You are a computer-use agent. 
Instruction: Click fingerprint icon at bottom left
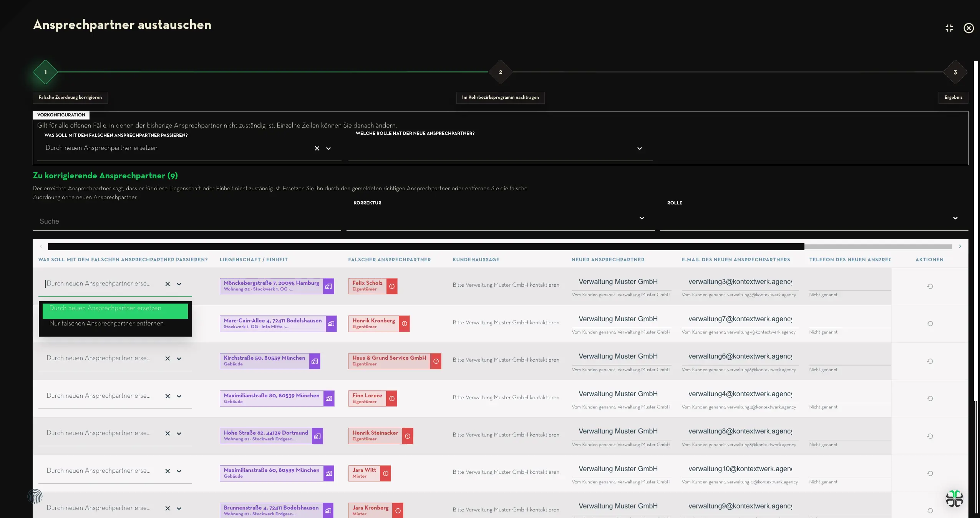(35, 496)
